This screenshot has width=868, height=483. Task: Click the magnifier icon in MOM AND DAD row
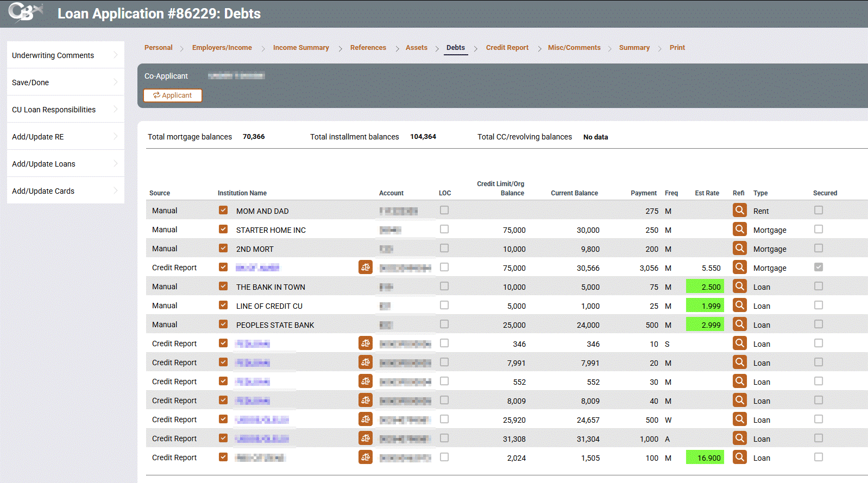(739, 210)
